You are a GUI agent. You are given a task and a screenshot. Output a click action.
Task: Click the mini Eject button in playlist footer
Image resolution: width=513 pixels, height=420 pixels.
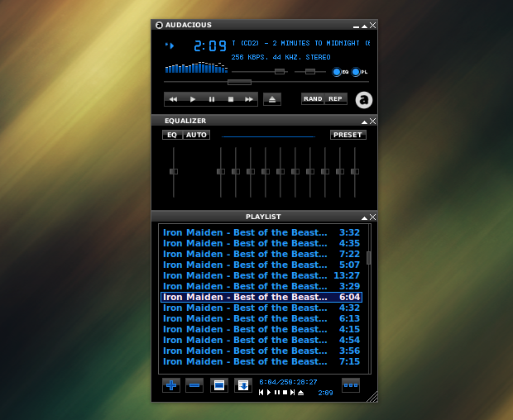pos(300,393)
